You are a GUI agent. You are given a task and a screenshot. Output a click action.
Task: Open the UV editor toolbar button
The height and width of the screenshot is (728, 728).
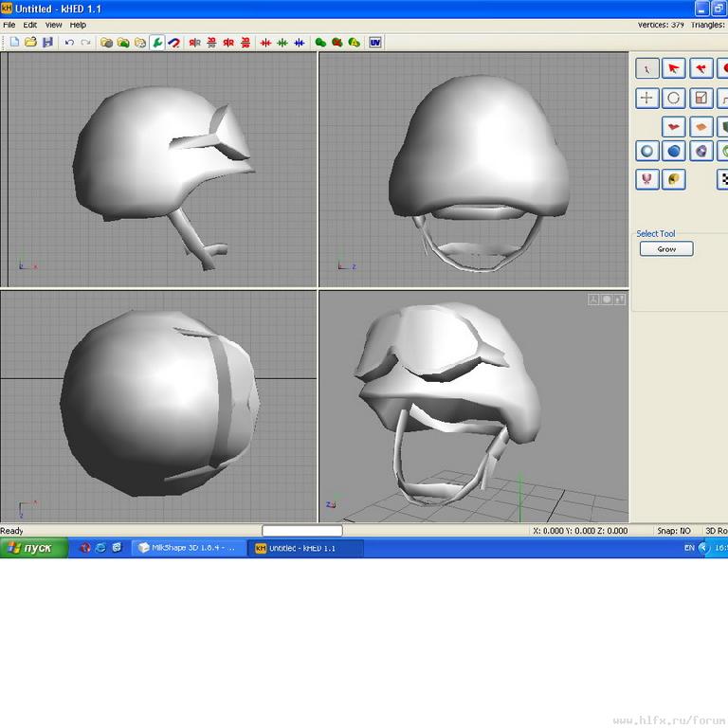click(x=375, y=43)
